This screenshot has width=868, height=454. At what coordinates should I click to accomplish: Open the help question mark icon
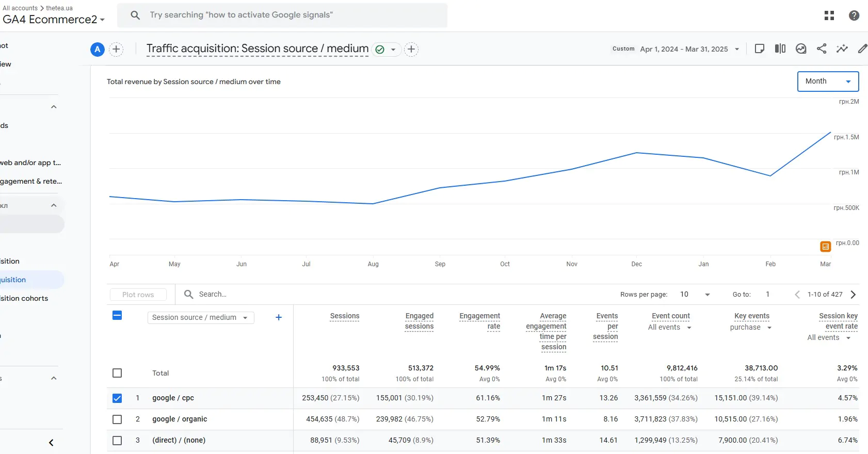(854, 15)
